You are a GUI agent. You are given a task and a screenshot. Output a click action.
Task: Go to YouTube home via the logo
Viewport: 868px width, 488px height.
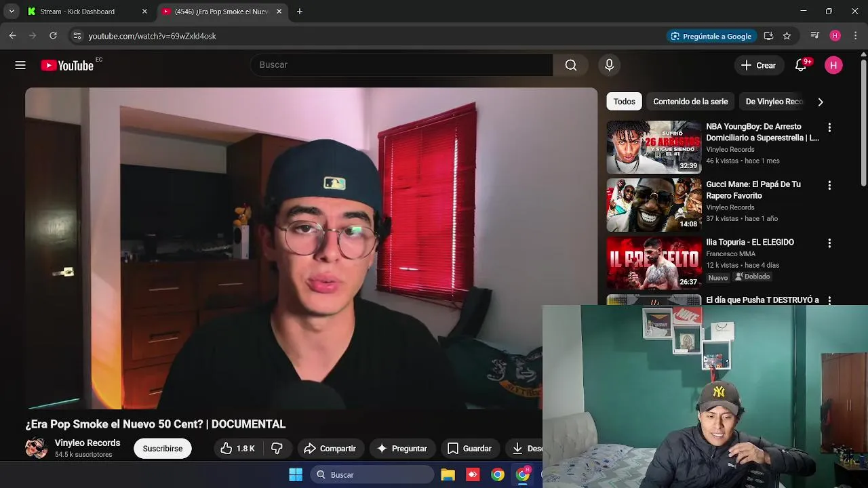point(66,65)
